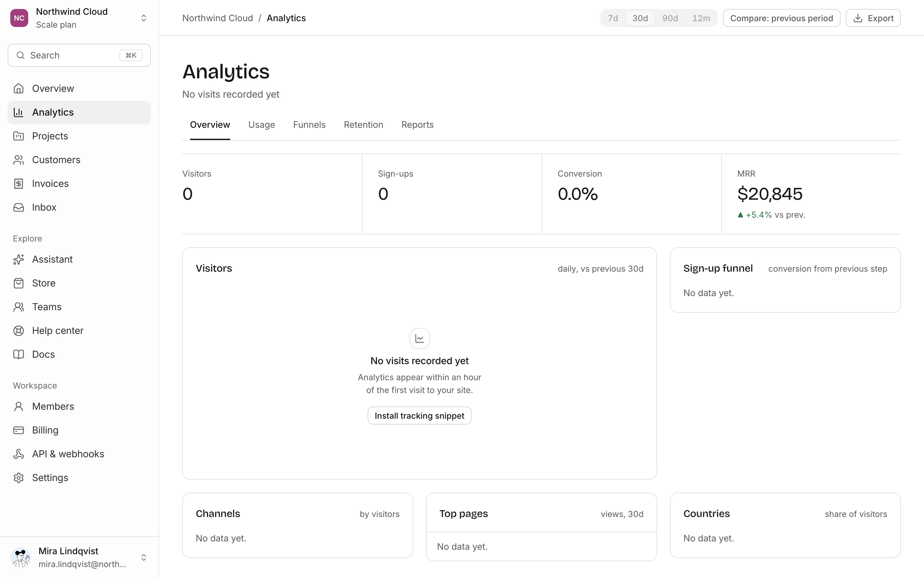The height and width of the screenshot is (578, 924).
Task: Click the Export button
Action: coord(873,18)
